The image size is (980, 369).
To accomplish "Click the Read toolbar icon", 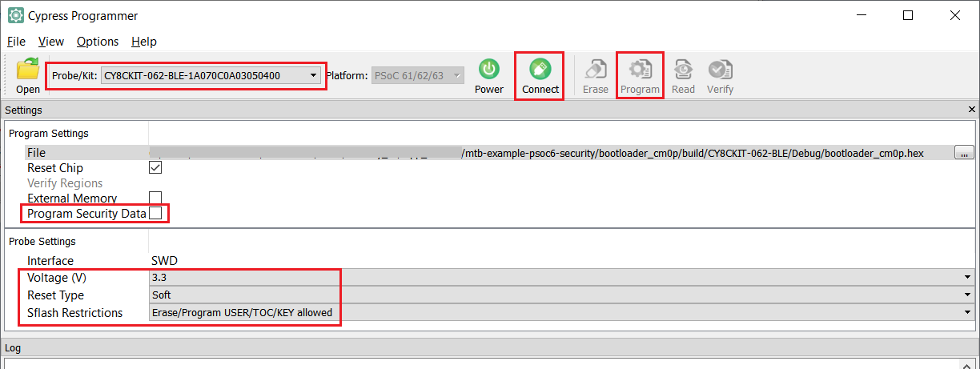I will pyautogui.click(x=683, y=69).
